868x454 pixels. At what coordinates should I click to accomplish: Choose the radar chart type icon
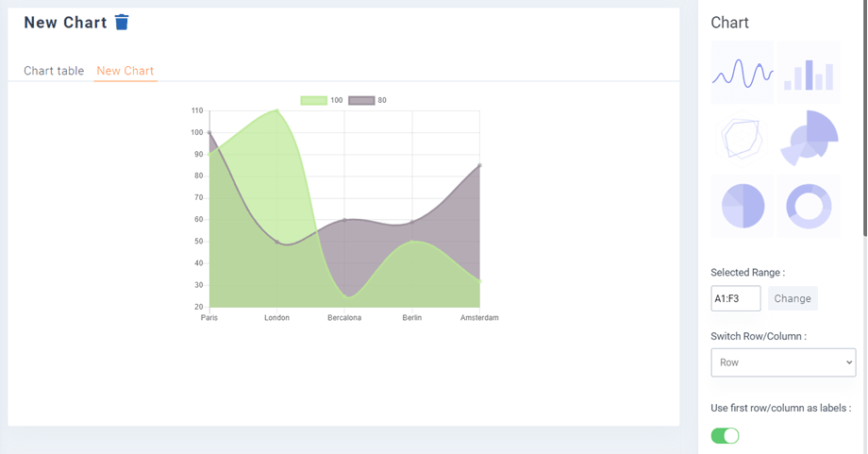[x=742, y=139]
